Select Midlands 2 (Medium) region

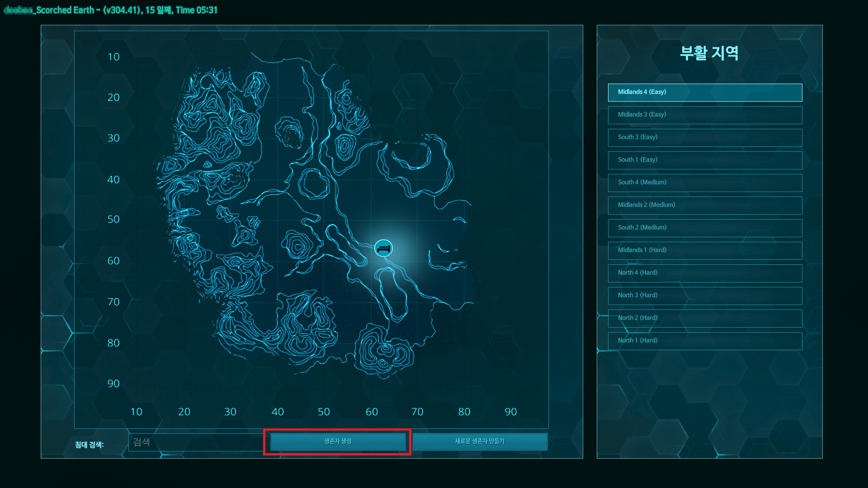click(705, 205)
